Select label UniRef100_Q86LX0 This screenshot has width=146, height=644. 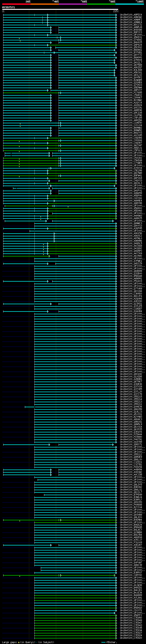click(131, 459)
